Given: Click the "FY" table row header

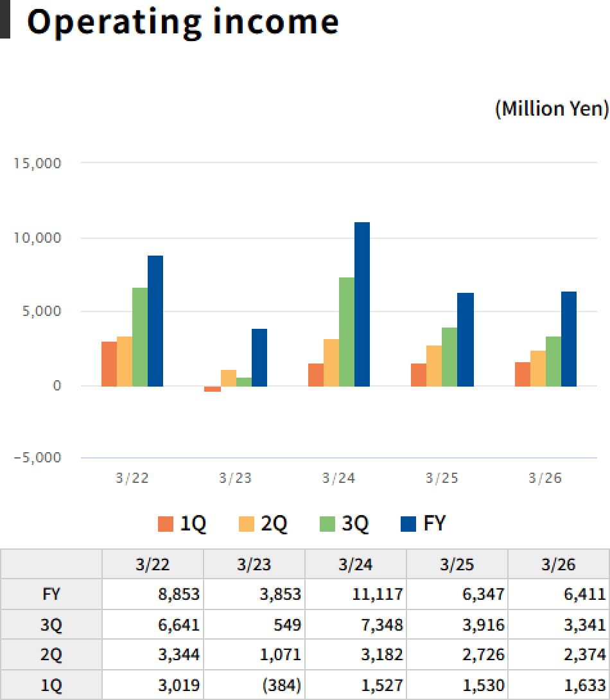Looking at the screenshot, I should 51,594.
